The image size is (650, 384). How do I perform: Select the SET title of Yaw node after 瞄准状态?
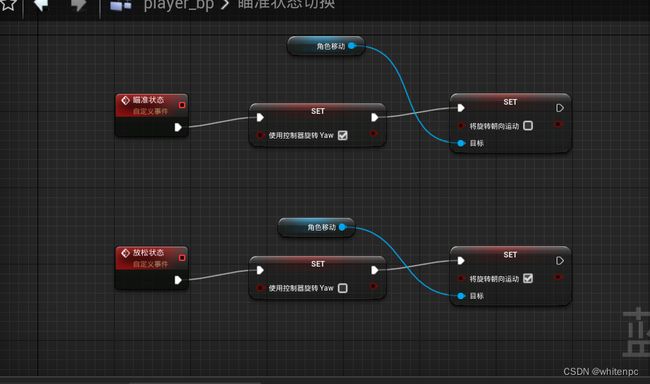click(318, 111)
